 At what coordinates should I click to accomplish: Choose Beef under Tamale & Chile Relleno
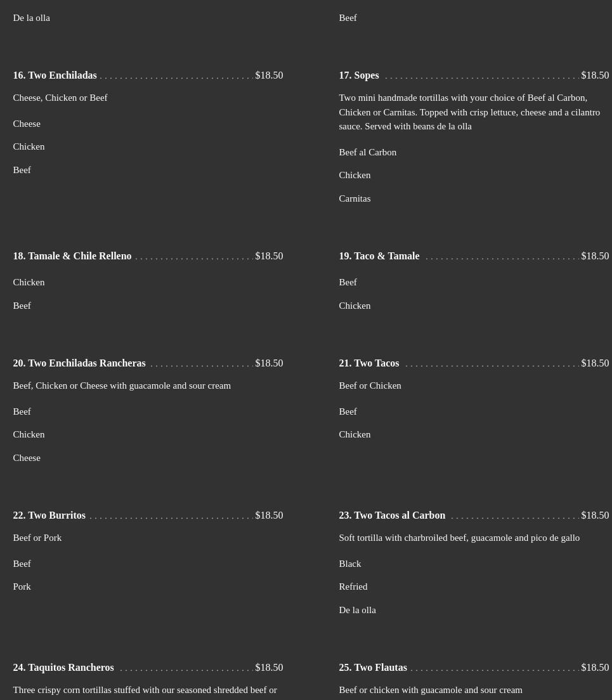click(x=22, y=306)
